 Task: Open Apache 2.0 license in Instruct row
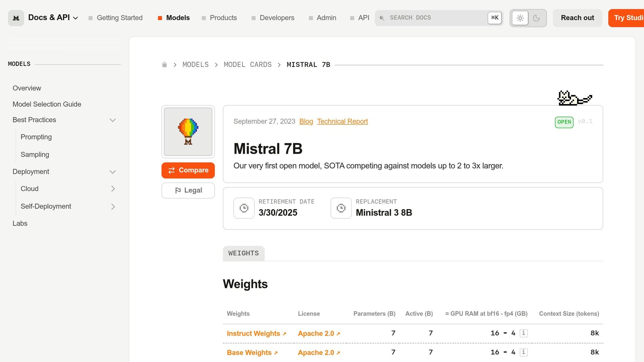coord(319,333)
